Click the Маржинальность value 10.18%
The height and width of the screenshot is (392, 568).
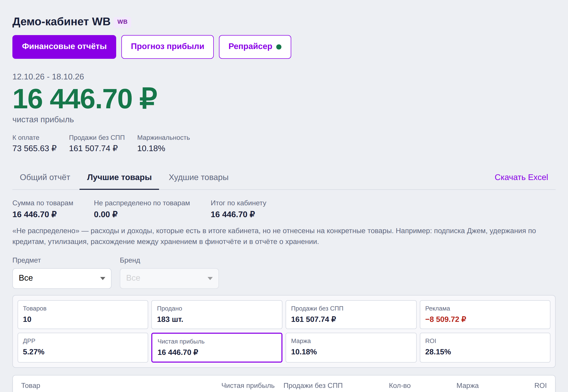click(151, 149)
